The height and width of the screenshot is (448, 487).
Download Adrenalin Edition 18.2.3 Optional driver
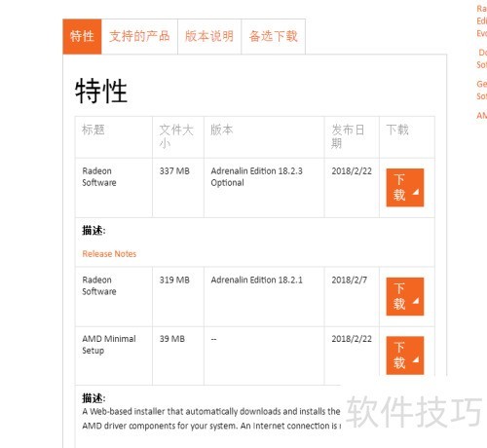click(405, 188)
